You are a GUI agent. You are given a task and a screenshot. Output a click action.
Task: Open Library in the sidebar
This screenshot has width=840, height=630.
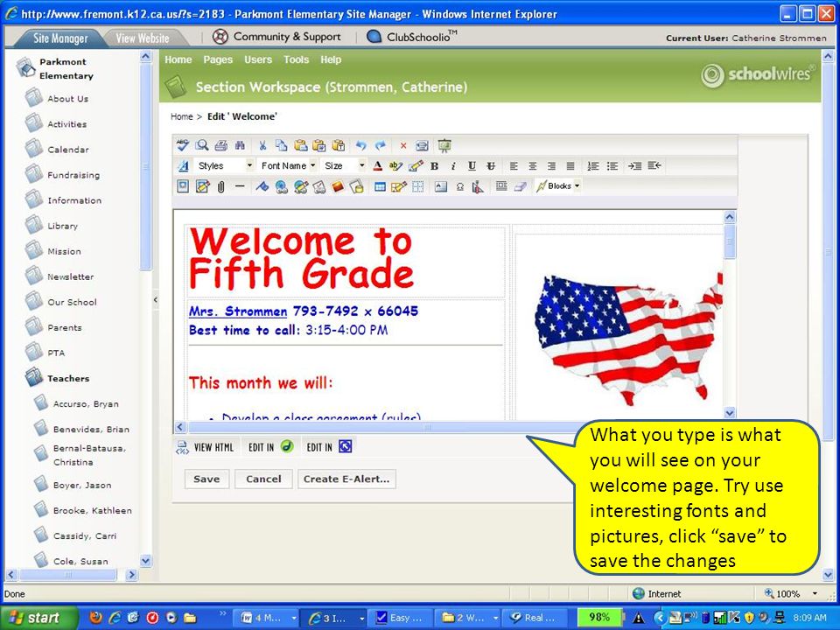[62, 226]
